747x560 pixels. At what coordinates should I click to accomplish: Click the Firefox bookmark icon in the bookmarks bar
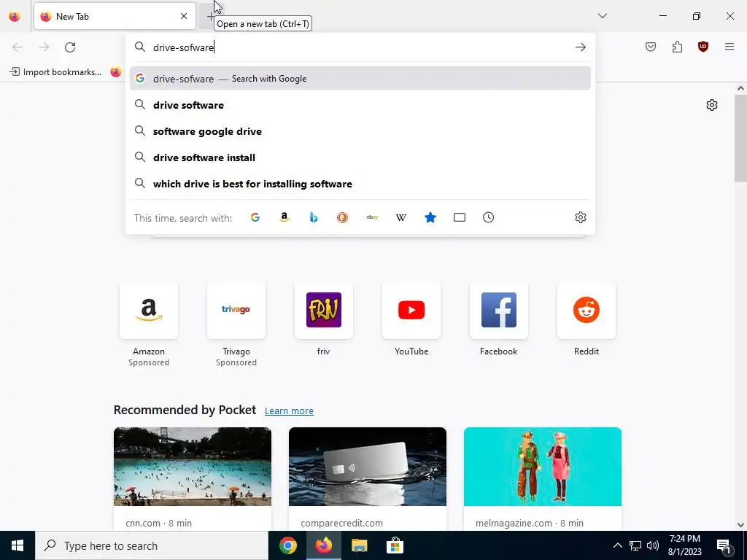click(x=116, y=72)
